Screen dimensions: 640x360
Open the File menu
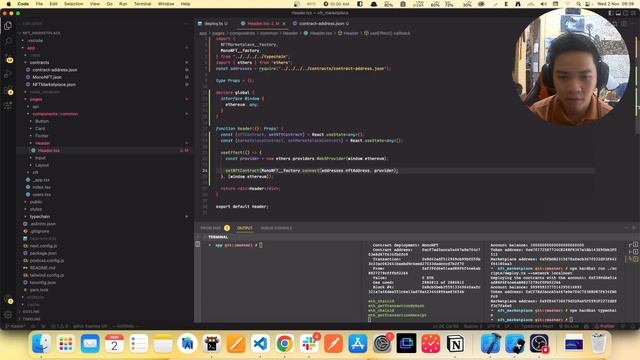(39, 4)
